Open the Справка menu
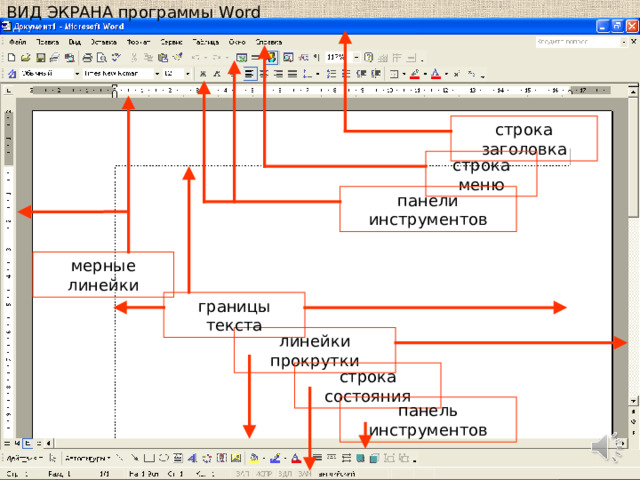The width and height of the screenshot is (640, 480). coord(269,42)
